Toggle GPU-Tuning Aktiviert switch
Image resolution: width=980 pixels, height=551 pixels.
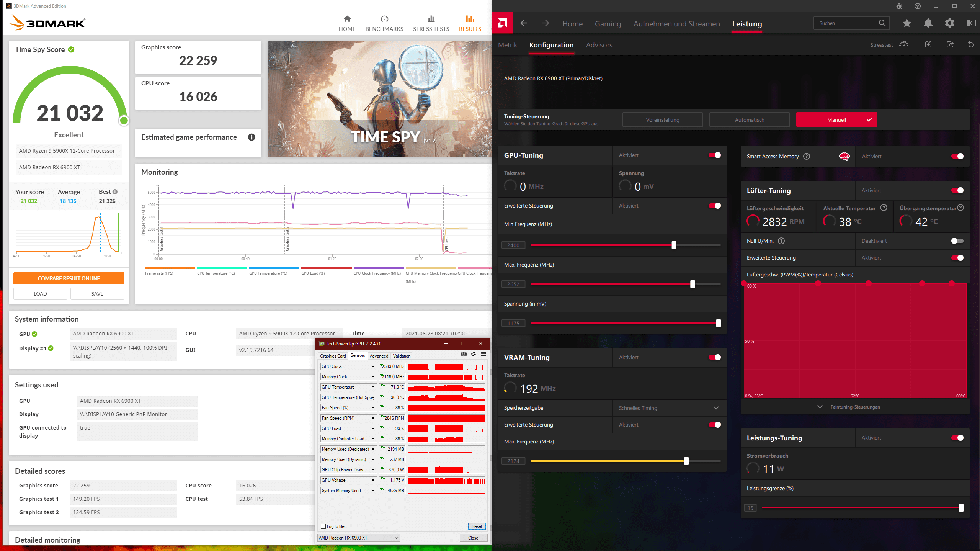coord(714,155)
